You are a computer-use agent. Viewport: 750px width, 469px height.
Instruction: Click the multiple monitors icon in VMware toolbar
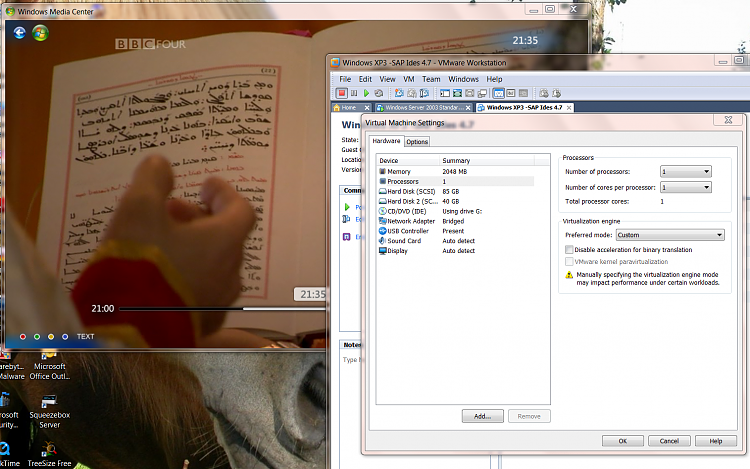(482, 93)
